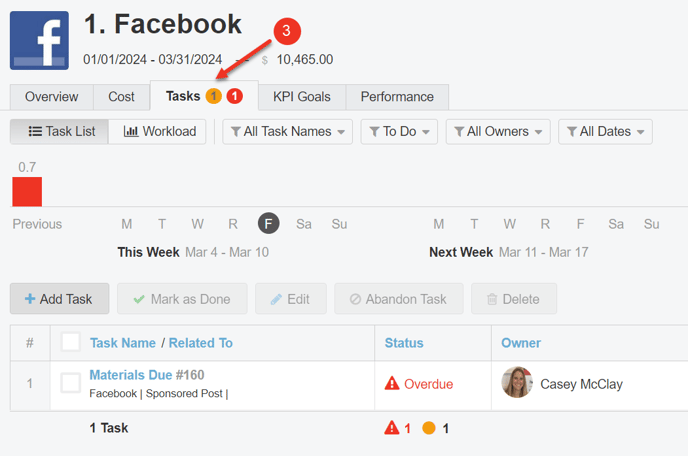Click the campaign date range text

[153, 59]
